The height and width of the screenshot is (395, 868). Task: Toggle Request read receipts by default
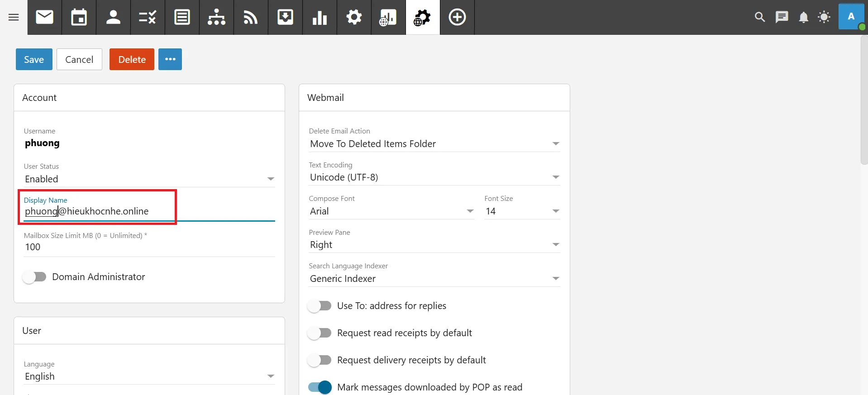pos(320,333)
